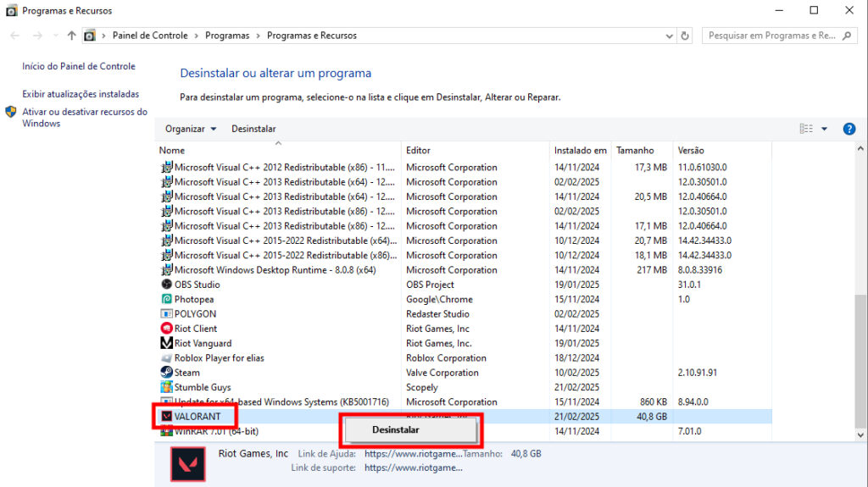Click the Riot Client icon

[167, 329]
